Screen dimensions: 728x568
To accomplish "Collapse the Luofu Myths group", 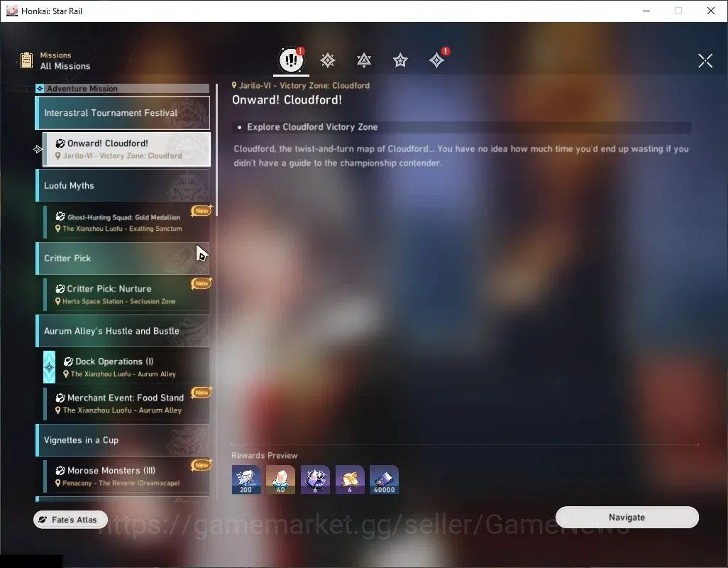I will [x=123, y=185].
